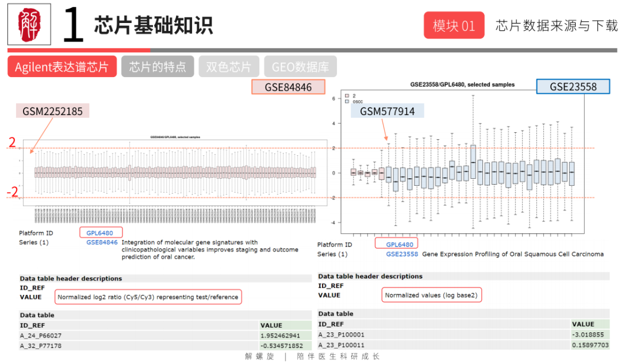Open the GSE84846 series link
The height and width of the screenshot is (364, 621).
(x=102, y=243)
